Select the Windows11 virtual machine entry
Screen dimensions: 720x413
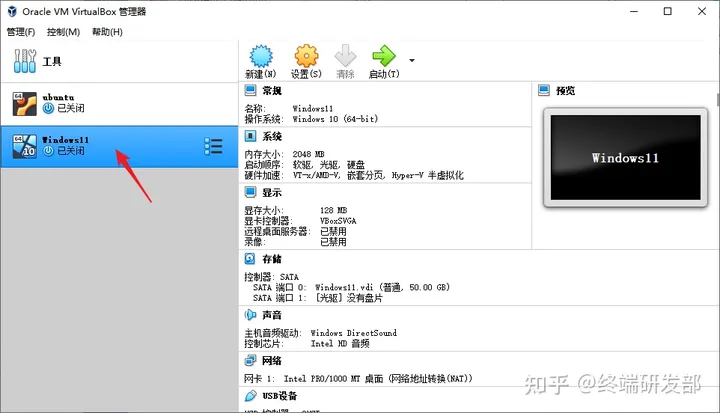pos(119,146)
